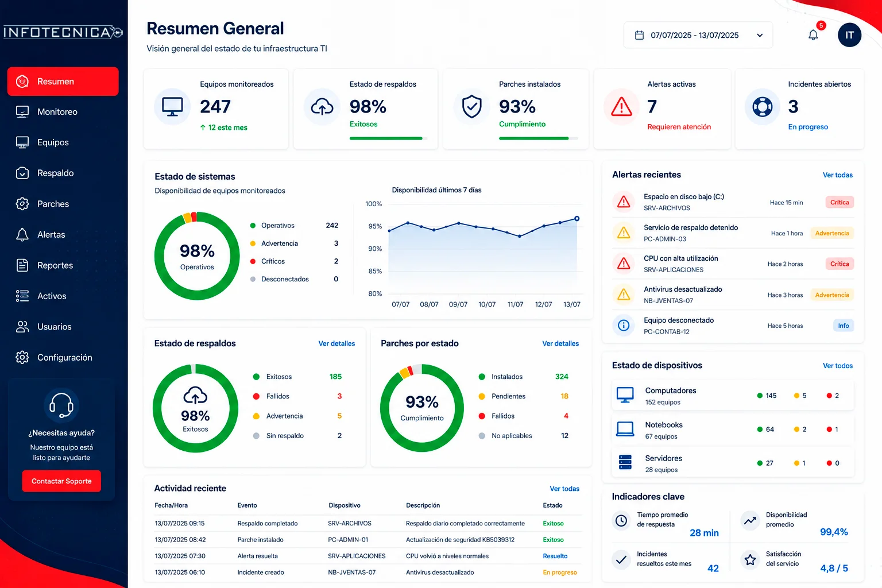882x588 pixels.
Task: Click the warning triangle in Alertas activas card
Action: click(x=622, y=107)
